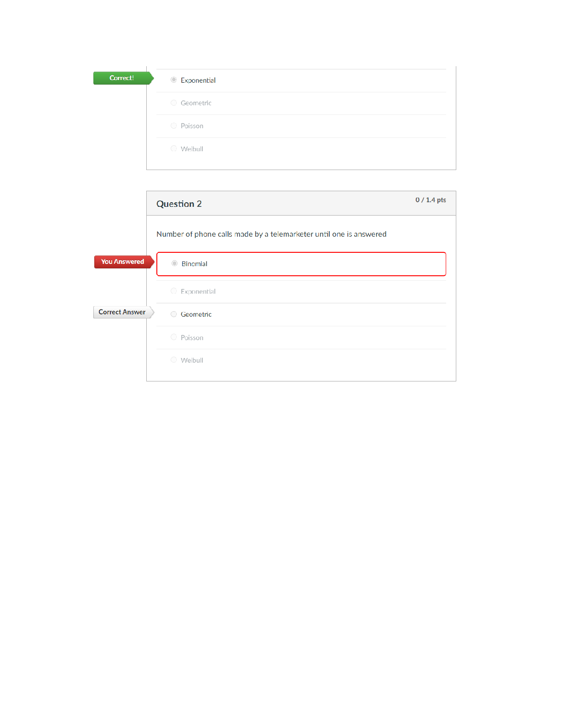Click the green Correct! badge
The width and height of the screenshot is (563, 728).
(122, 78)
